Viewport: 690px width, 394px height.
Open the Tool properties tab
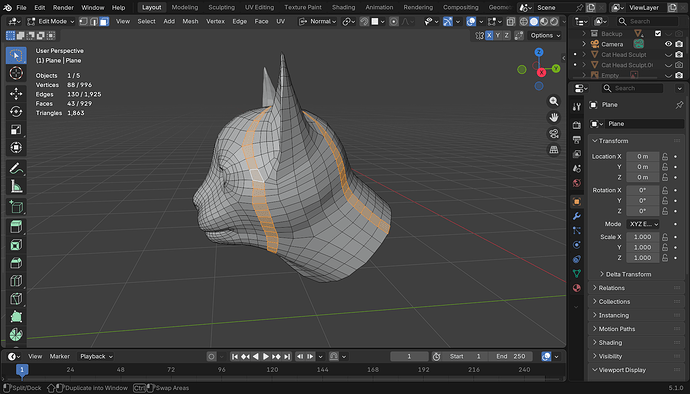click(x=576, y=107)
